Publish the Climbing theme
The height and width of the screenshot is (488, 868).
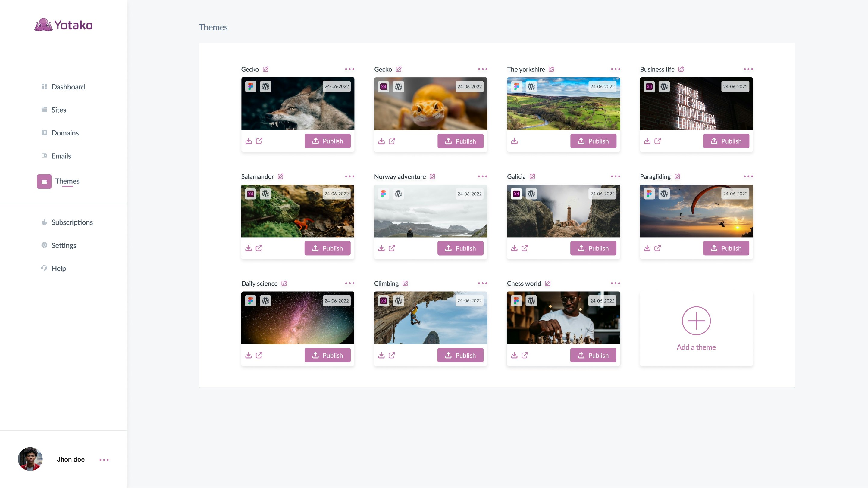click(x=460, y=355)
